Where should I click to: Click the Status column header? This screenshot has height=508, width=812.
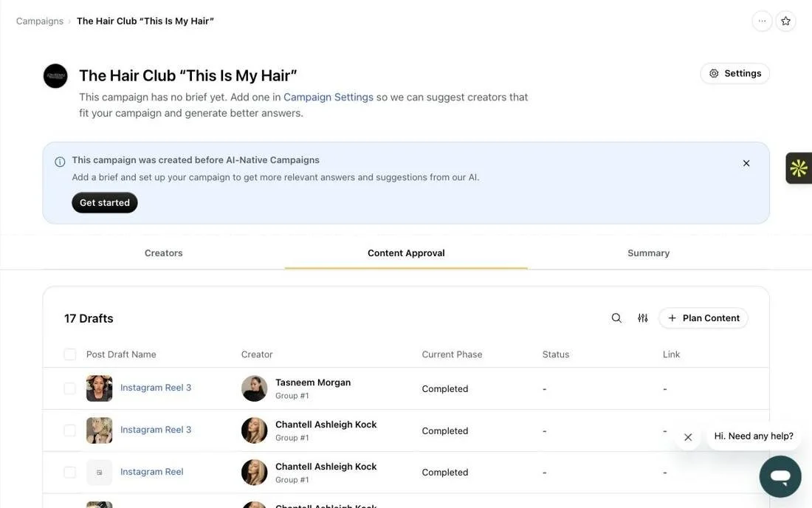coord(556,354)
